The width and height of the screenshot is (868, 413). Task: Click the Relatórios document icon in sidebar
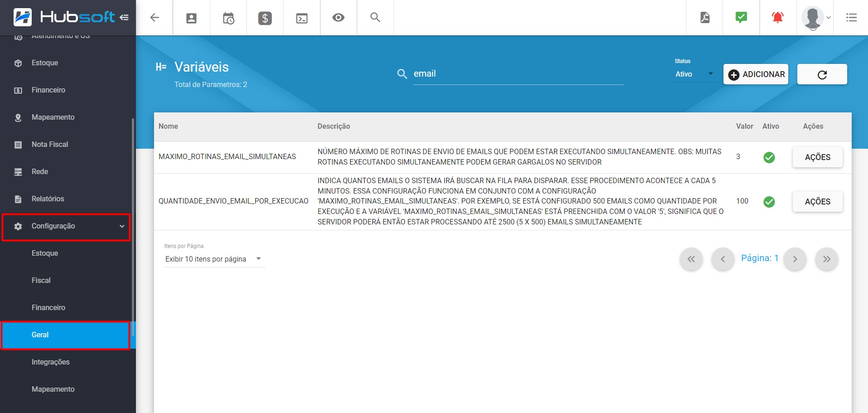click(18, 199)
